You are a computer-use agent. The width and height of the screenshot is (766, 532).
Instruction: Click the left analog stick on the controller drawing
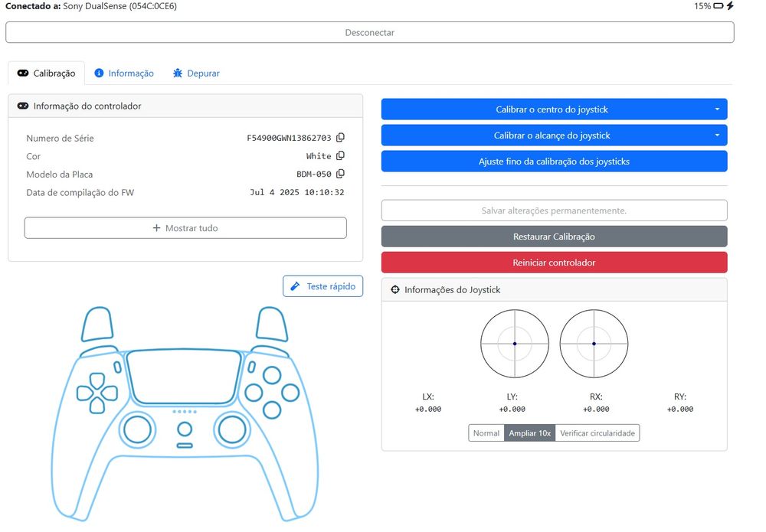point(137,429)
